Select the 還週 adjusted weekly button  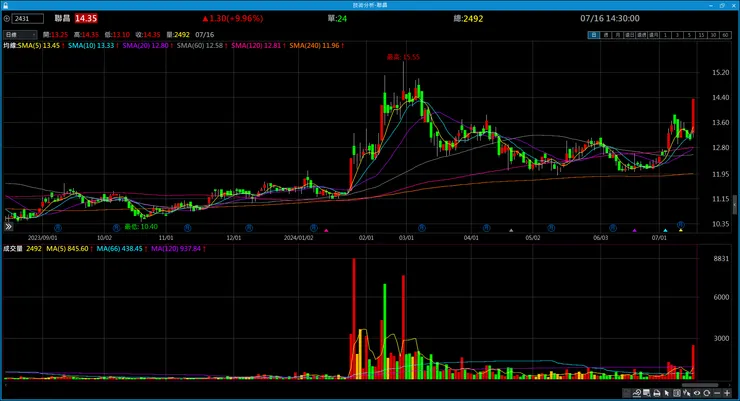pyautogui.click(x=641, y=35)
